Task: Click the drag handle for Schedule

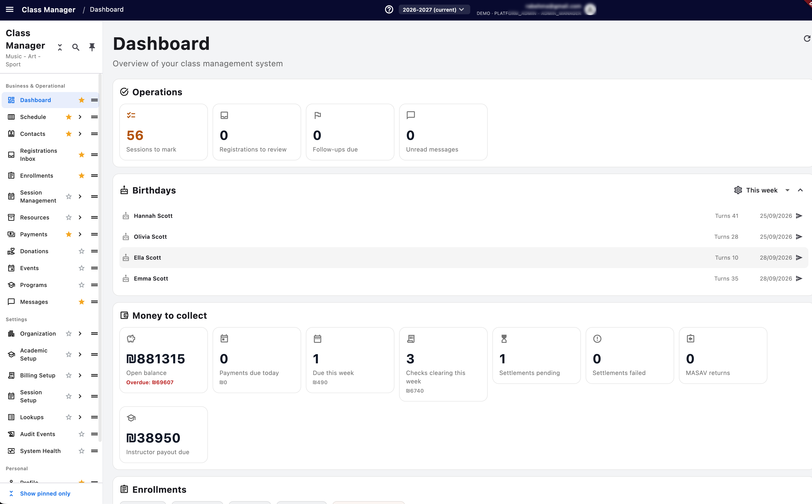Action: coord(94,117)
